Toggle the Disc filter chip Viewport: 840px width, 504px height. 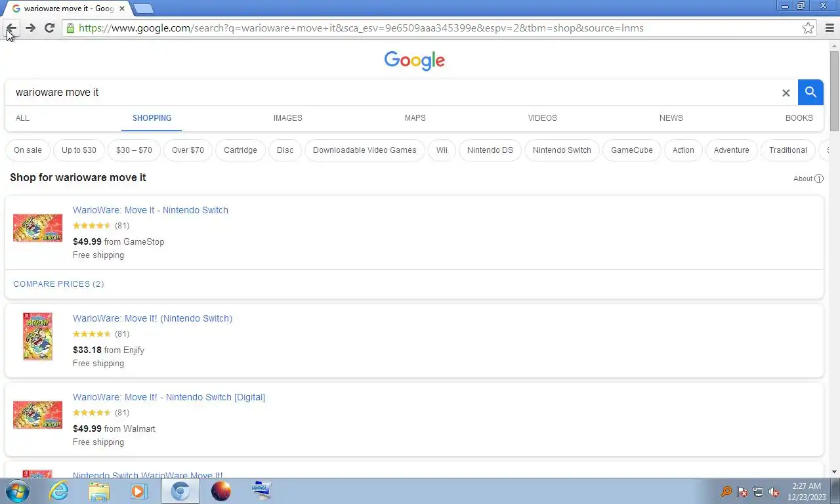[285, 150]
